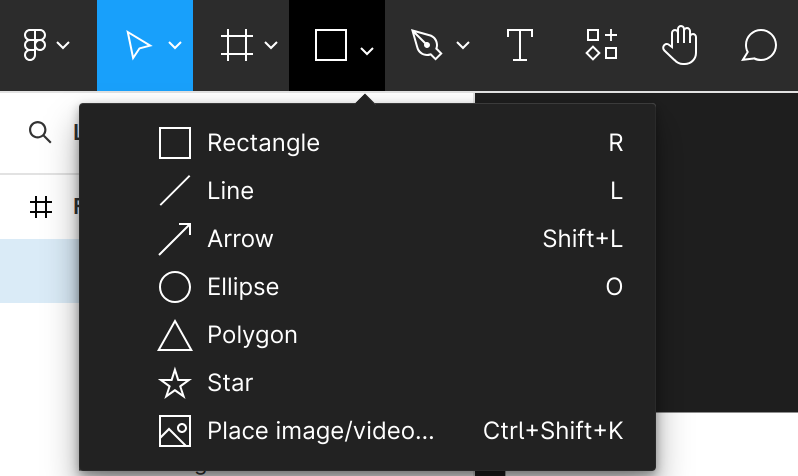
Task: Select the Pen tool icon
Action: [426, 45]
